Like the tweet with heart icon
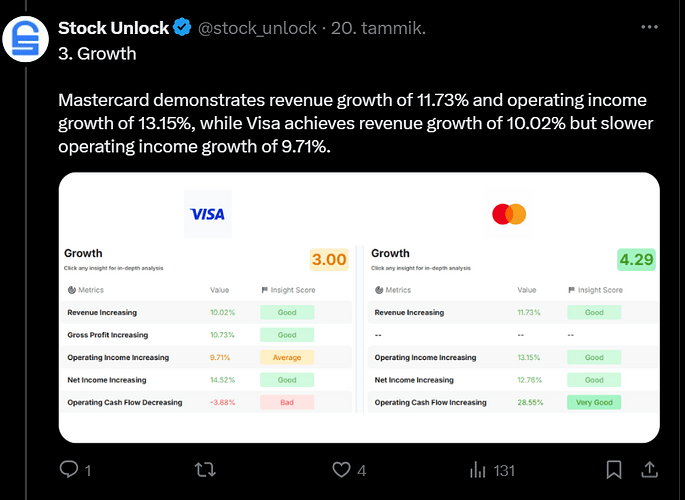Viewport: 685px width, 500px height. point(341,470)
